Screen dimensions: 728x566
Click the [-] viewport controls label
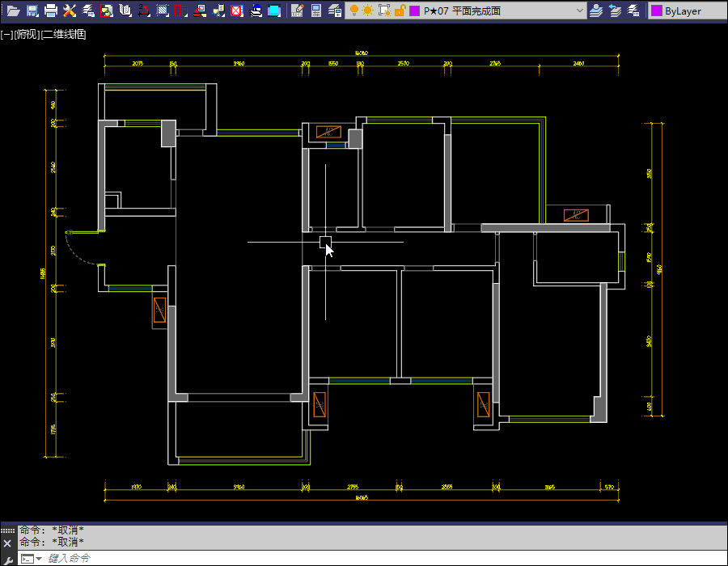point(6,35)
